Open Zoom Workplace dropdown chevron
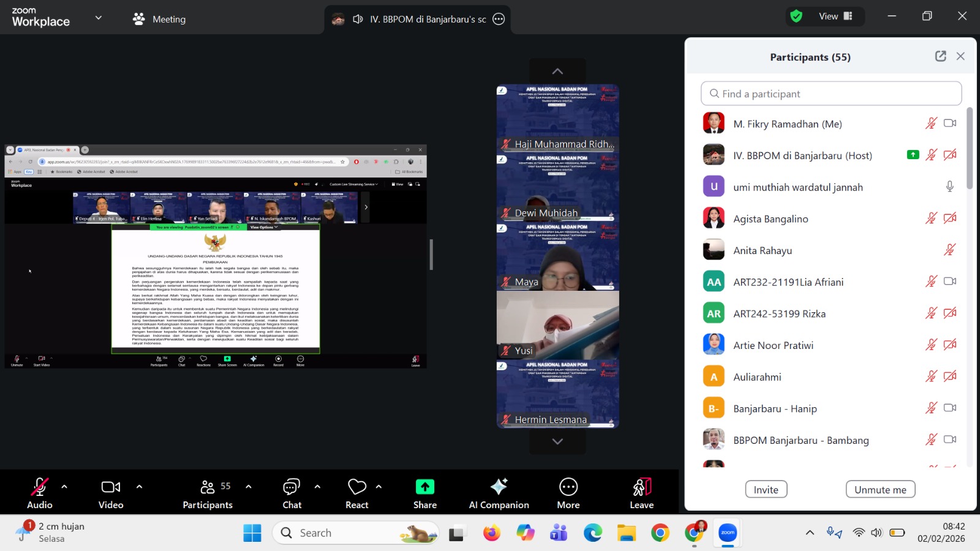 click(x=98, y=18)
